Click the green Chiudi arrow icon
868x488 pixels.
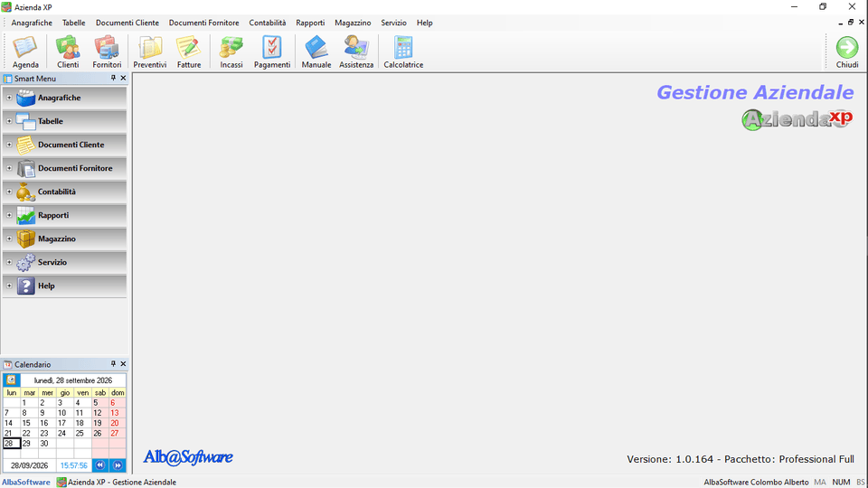pos(847,48)
